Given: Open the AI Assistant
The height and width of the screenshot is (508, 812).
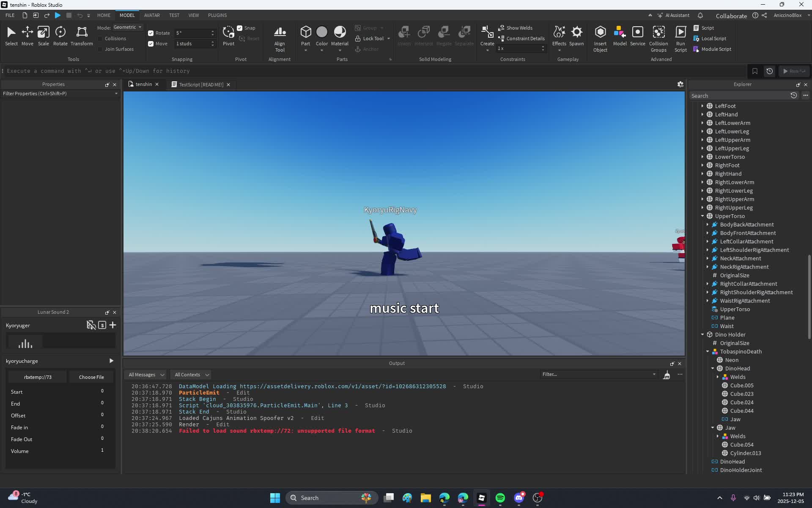Looking at the screenshot, I should (673, 15).
